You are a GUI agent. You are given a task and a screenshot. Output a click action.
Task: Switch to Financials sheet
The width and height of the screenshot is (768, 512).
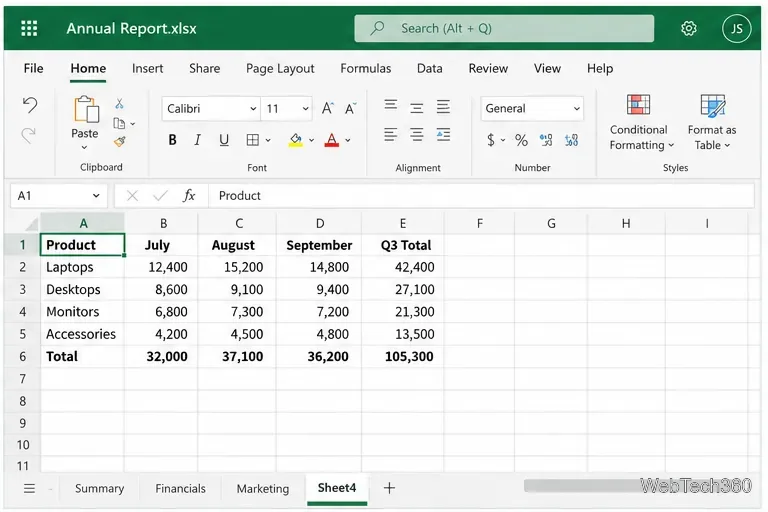coord(180,488)
